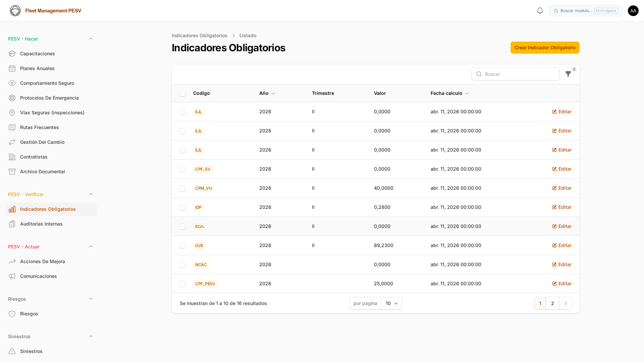The image size is (644, 362).
Task: Click the Auditorías Internas clipboard icon
Action: pyautogui.click(x=12, y=224)
